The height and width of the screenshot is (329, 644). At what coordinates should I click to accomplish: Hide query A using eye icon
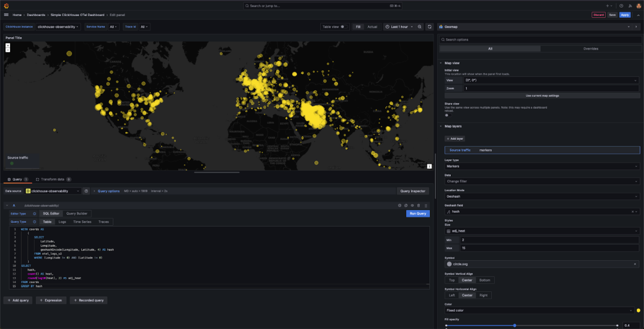(412, 205)
